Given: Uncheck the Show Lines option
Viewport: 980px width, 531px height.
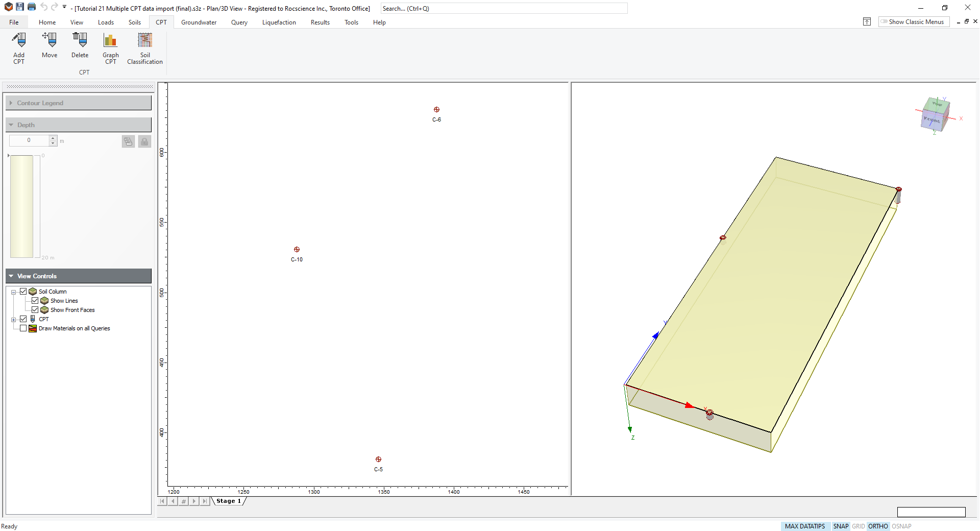Looking at the screenshot, I should click(x=35, y=300).
